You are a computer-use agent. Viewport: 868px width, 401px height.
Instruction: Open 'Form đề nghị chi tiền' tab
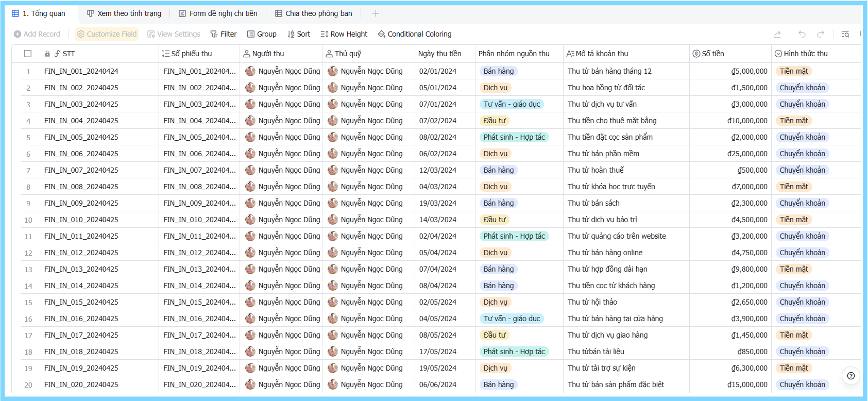(218, 13)
